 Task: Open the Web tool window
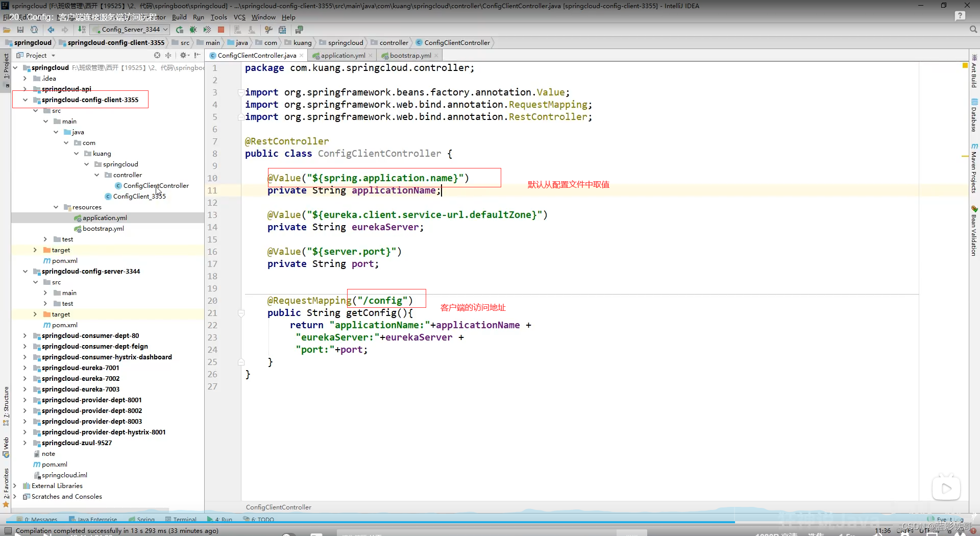point(6,448)
